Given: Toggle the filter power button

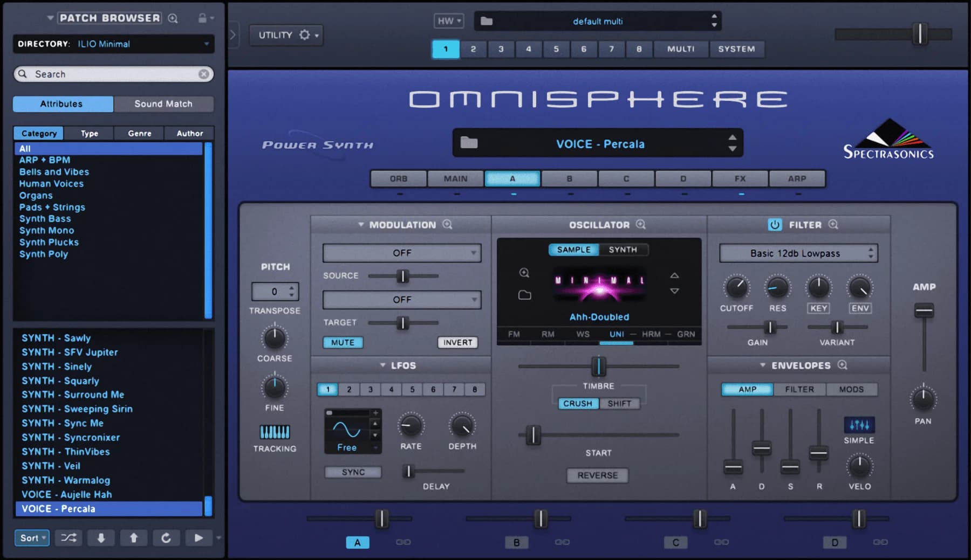Looking at the screenshot, I should (774, 225).
